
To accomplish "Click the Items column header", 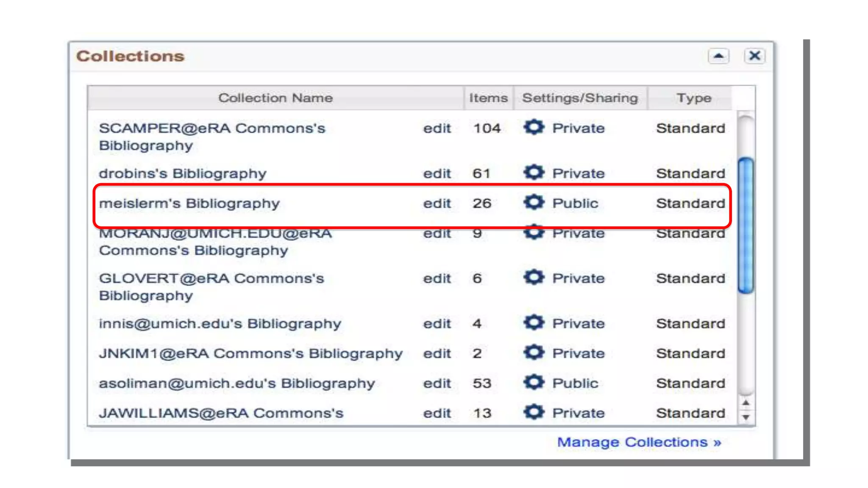I will coord(488,98).
